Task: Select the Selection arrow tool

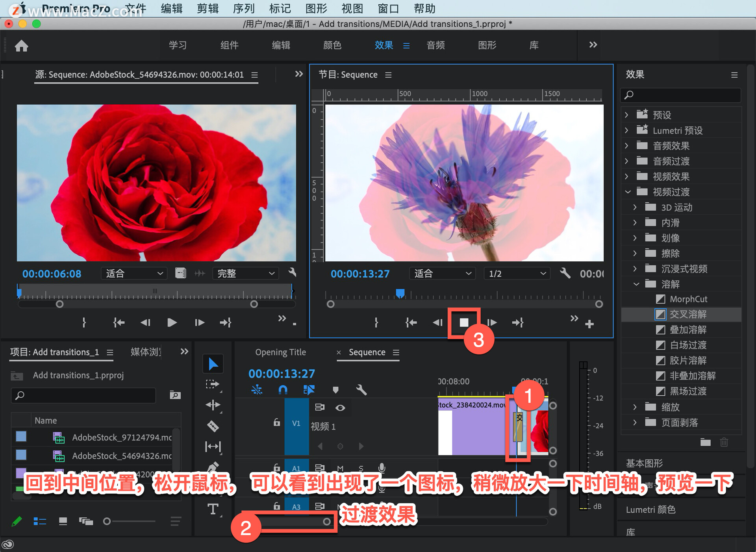Action: click(213, 364)
